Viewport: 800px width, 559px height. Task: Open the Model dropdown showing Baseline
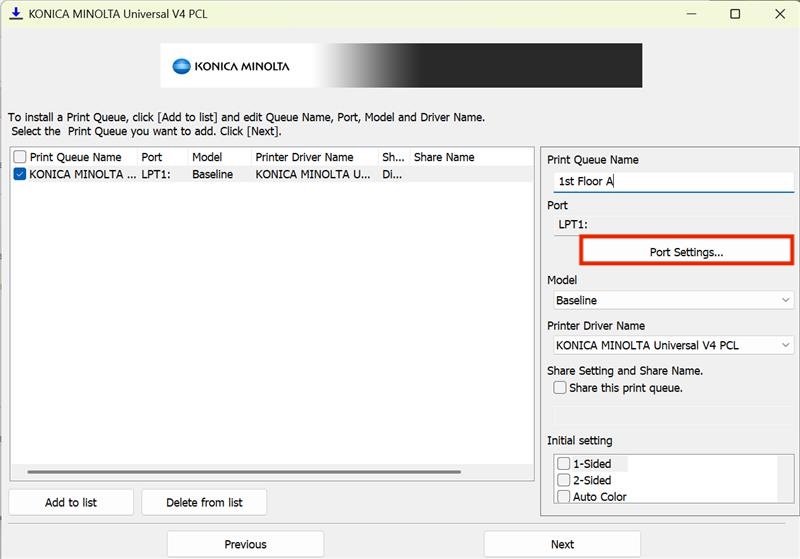673,300
